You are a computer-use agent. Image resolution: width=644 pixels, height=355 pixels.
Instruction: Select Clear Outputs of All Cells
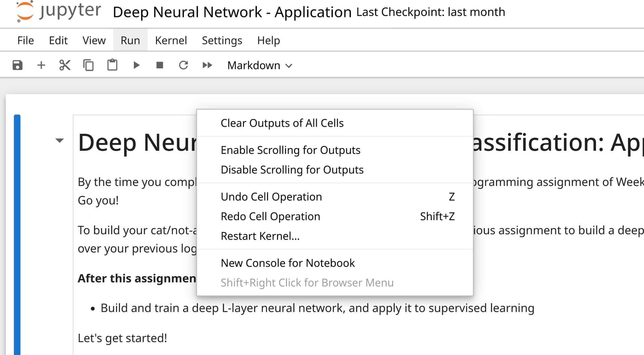pyautogui.click(x=282, y=123)
